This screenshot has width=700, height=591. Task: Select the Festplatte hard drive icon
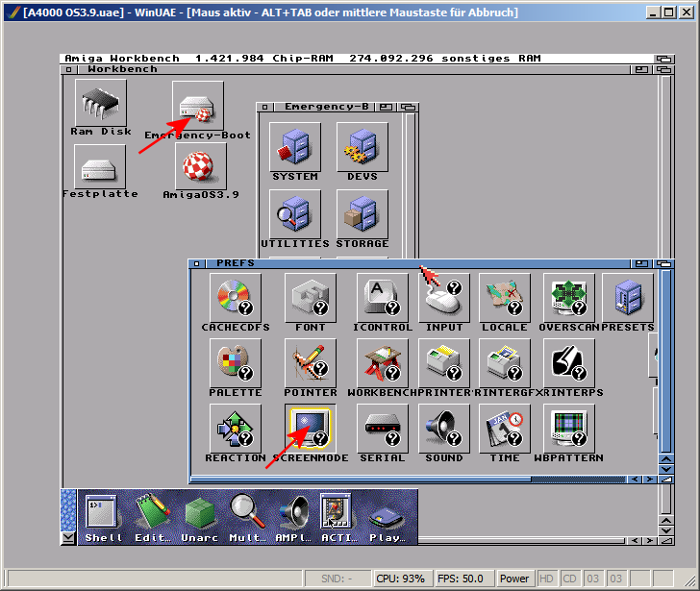tap(100, 167)
